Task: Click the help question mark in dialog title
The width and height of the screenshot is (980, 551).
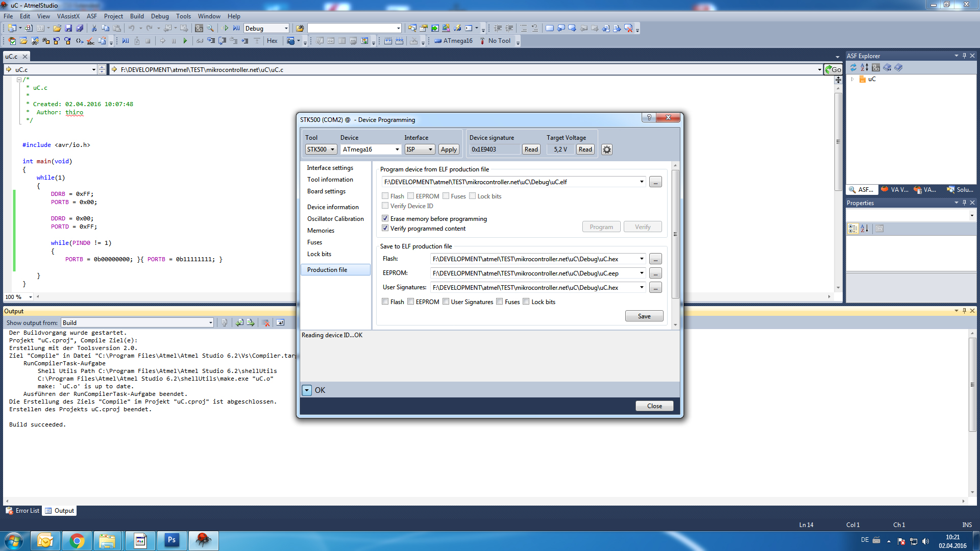Action: pyautogui.click(x=649, y=117)
